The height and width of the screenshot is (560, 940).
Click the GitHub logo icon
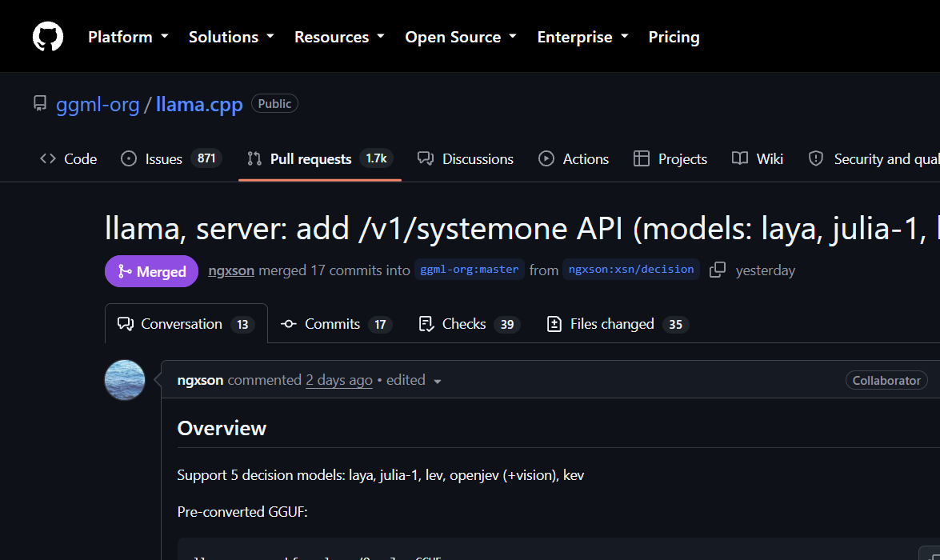tap(48, 37)
